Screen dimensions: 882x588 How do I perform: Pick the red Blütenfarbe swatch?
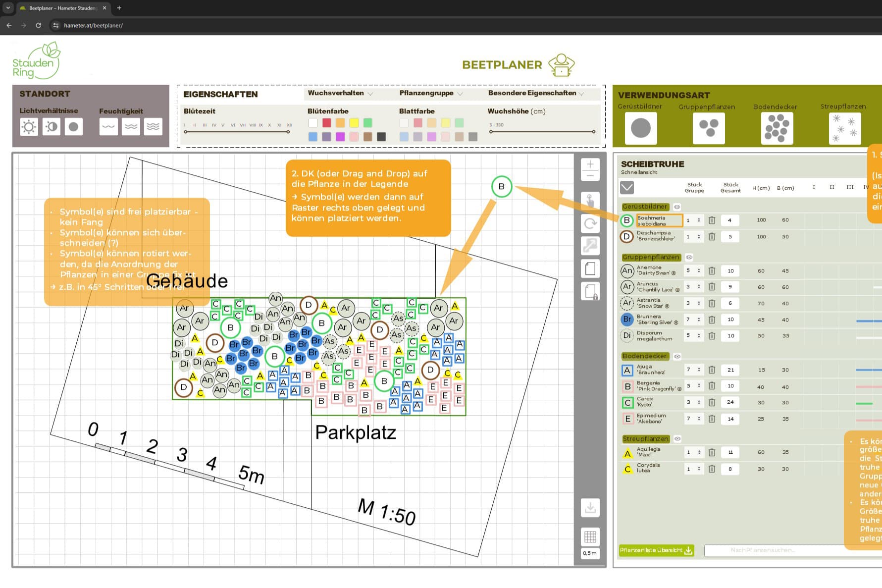point(327,123)
